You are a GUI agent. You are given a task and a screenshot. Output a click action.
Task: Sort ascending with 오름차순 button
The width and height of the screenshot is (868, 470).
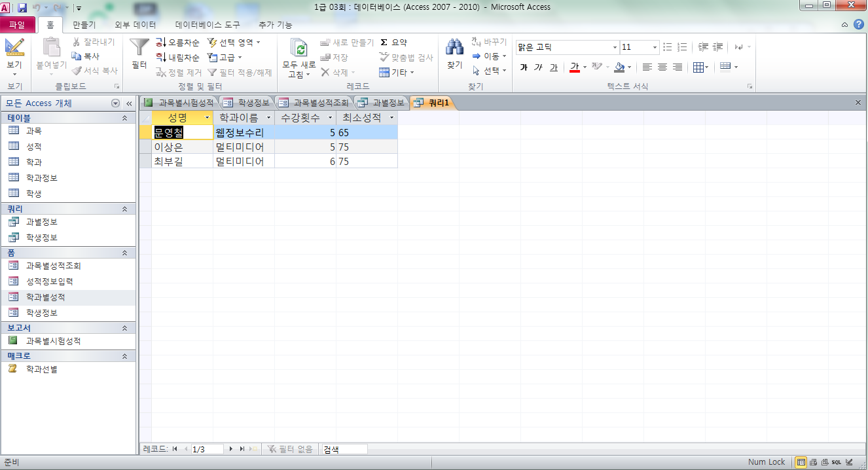pyautogui.click(x=177, y=43)
